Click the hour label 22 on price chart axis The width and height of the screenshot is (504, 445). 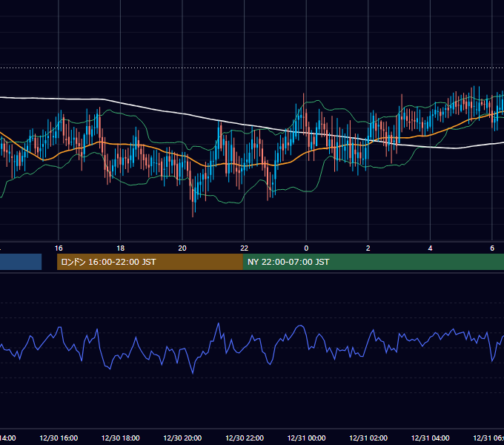click(x=245, y=248)
